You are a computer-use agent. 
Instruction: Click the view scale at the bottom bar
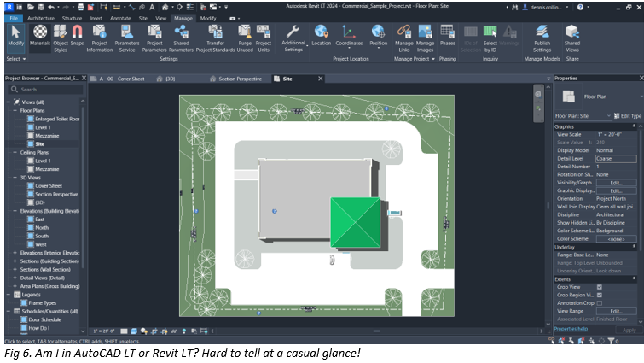pos(103,331)
